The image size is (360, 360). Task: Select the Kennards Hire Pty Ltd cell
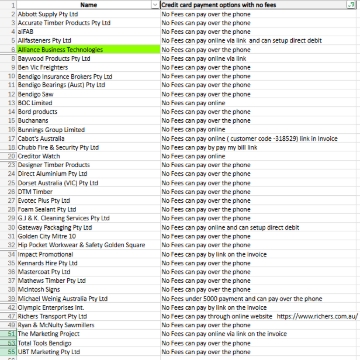tap(88, 263)
